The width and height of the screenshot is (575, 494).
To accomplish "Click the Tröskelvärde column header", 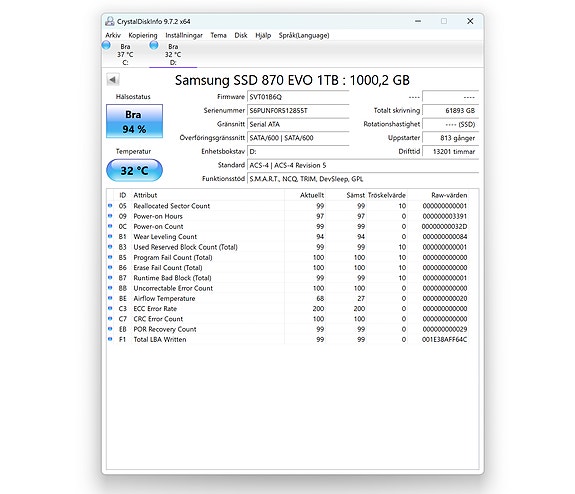I will click(x=387, y=195).
